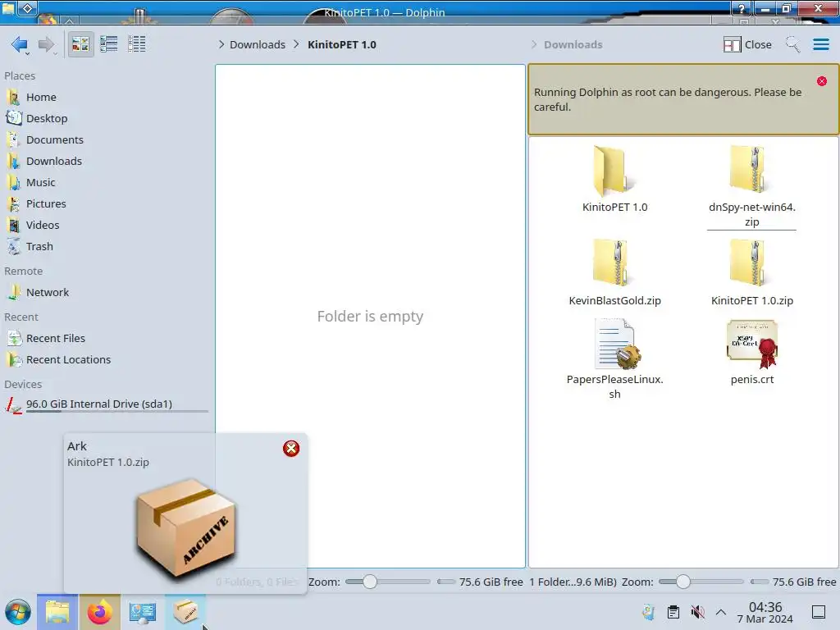Click the Downloads breadcrumb in left pane
This screenshot has height=630, width=840.
coord(257,44)
